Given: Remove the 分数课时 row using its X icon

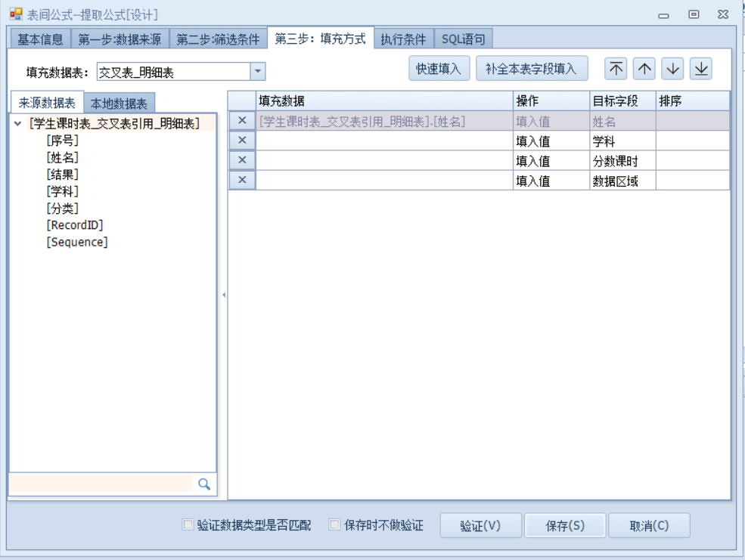Looking at the screenshot, I should click(242, 160).
